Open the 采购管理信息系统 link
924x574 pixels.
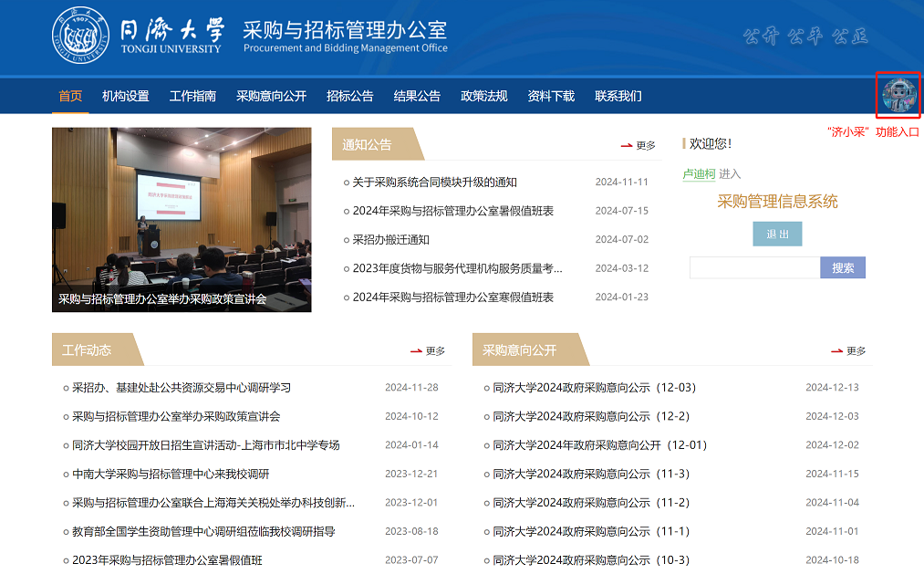coord(777,202)
